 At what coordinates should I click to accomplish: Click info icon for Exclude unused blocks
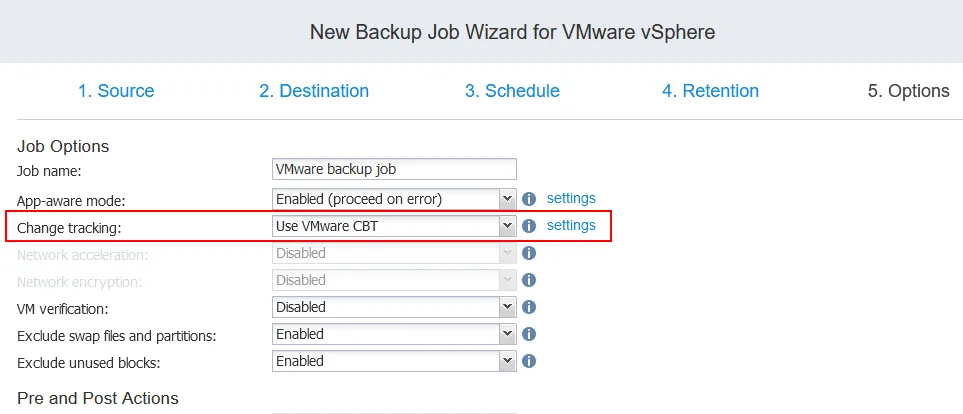[x=530, y=361]
